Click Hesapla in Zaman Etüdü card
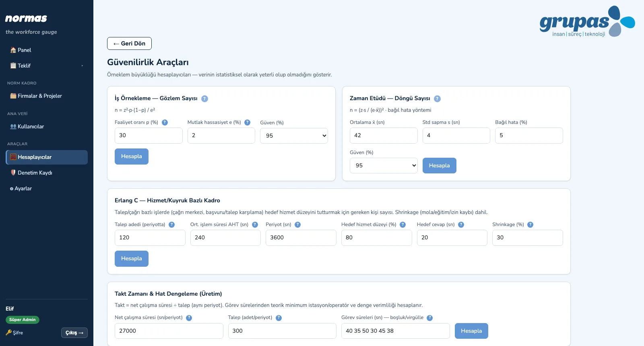The height and width of the screenshot is (346, 644). click(x=439, y=165)
